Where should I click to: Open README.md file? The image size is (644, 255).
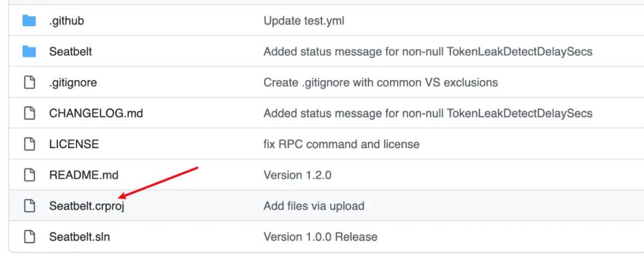coord(83,175)
